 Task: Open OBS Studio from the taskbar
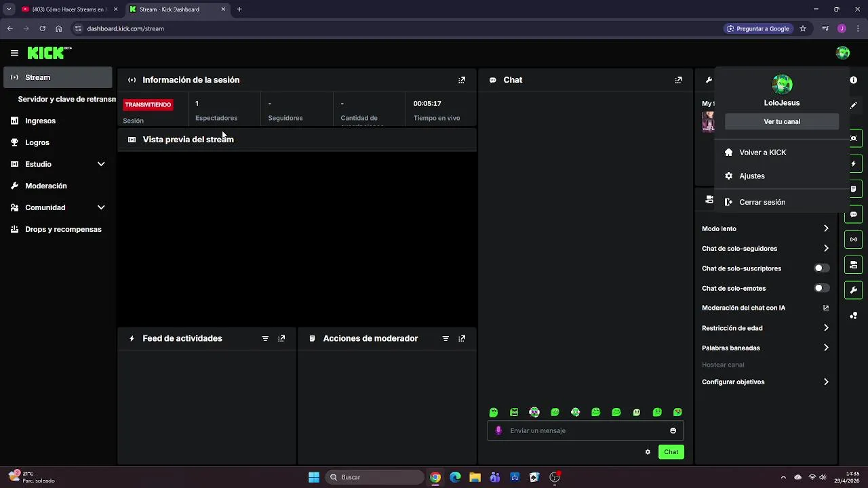(x=555, y=477)
